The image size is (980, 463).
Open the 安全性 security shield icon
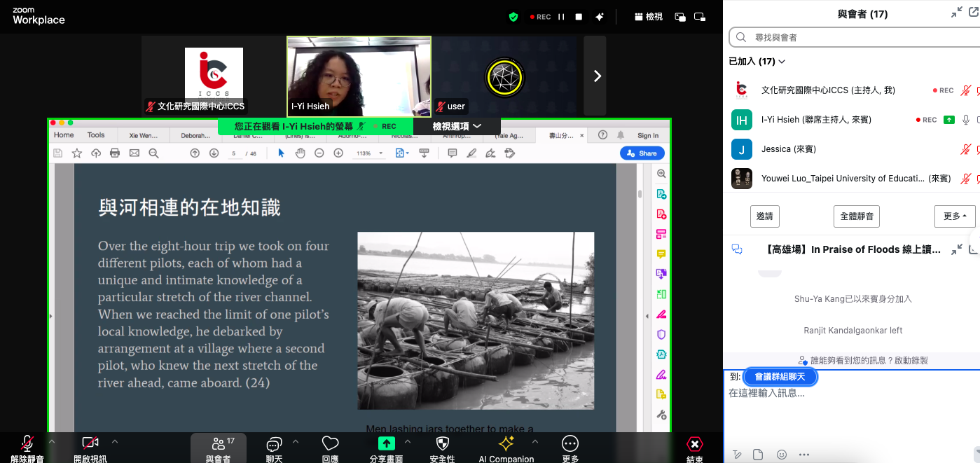tap(442, 444)
